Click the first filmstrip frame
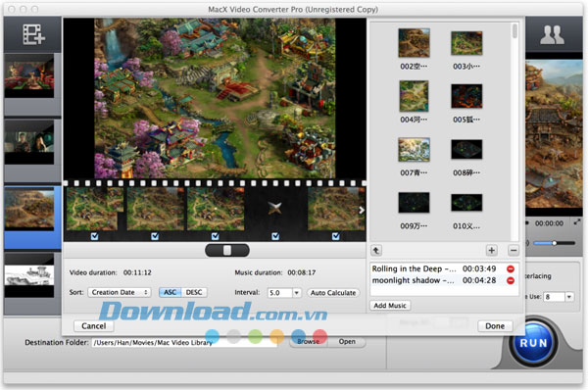The height and width of the screenshot is (390, 588). [x=95, y=209]
